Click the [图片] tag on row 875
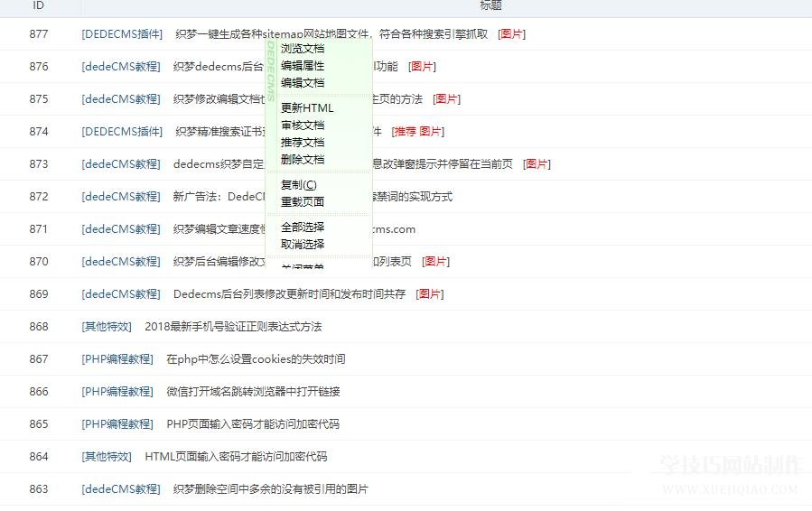Viewport: 812px width, 511px height. [x=447, y=99]
